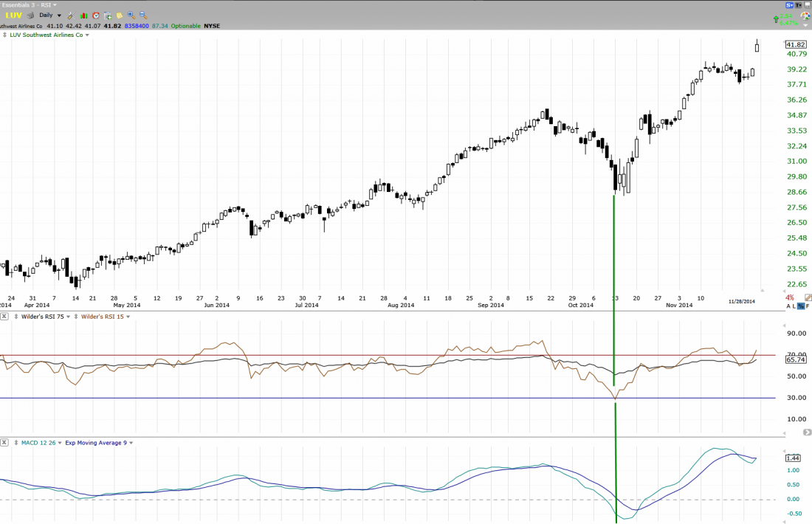Open the Daily time frame dropdown
The width and height of the screenshot is (812, 524).
click(49, 15)
